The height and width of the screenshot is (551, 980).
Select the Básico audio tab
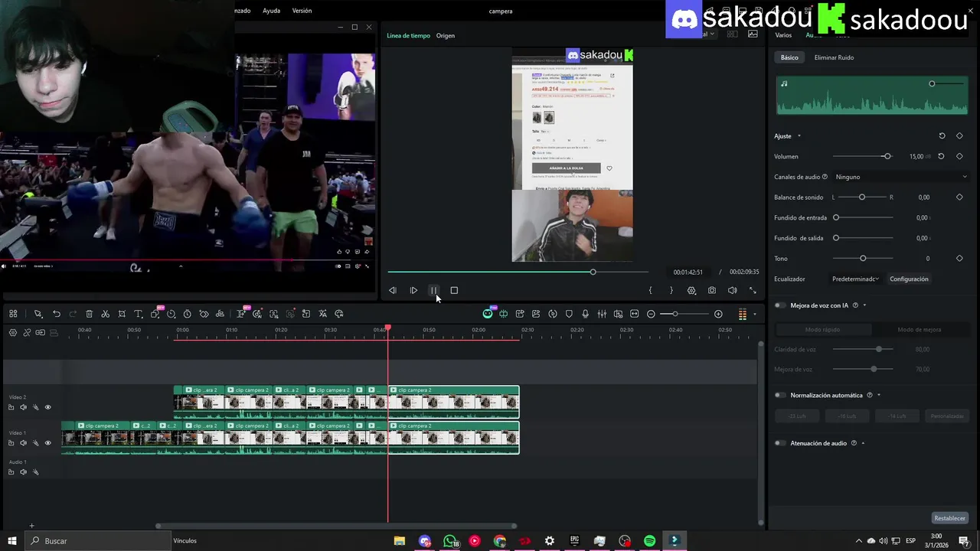coord(789,57)
